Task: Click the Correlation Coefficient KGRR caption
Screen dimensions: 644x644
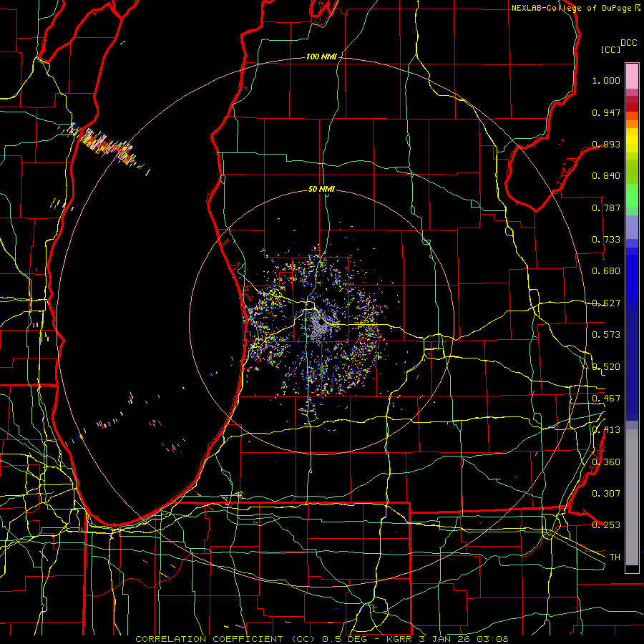Action: 321,639
